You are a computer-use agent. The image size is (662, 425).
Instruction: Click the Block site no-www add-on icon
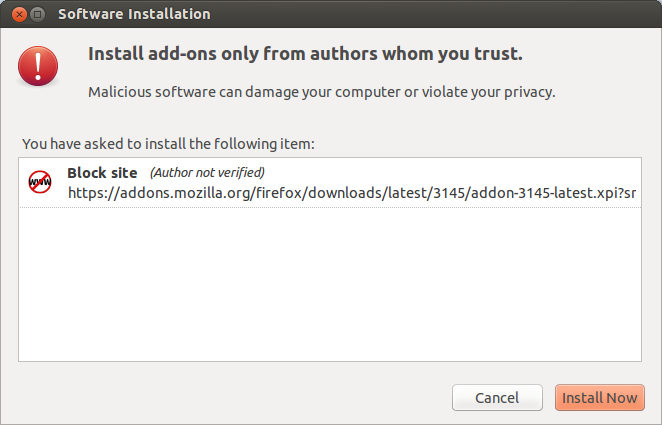pos(40,182)
